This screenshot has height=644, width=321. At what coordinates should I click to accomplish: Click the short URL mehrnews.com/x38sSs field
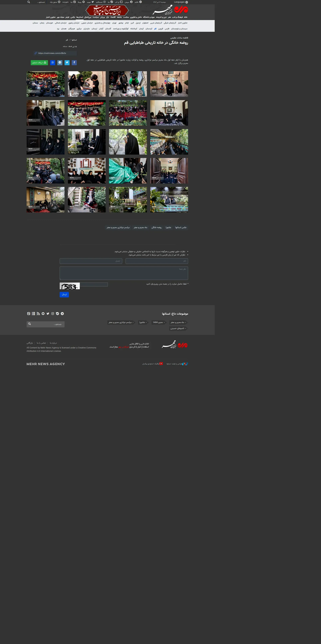point(55,53)
